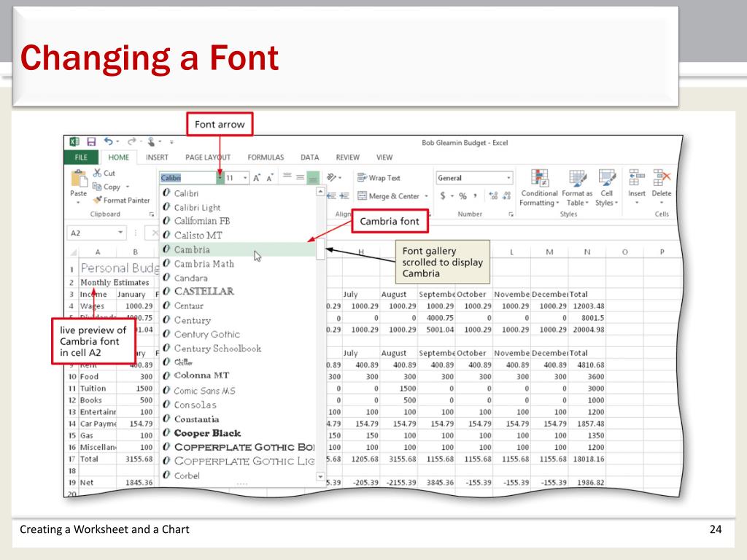Click the Select All corner triangle
This screenshot has height=560, width=747.
point(74,252)
